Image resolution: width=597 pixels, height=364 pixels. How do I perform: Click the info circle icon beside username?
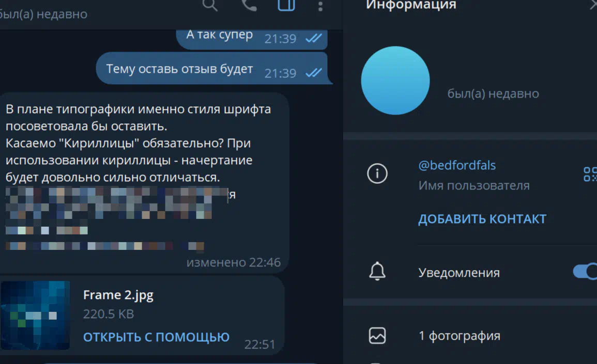(377, 173)
